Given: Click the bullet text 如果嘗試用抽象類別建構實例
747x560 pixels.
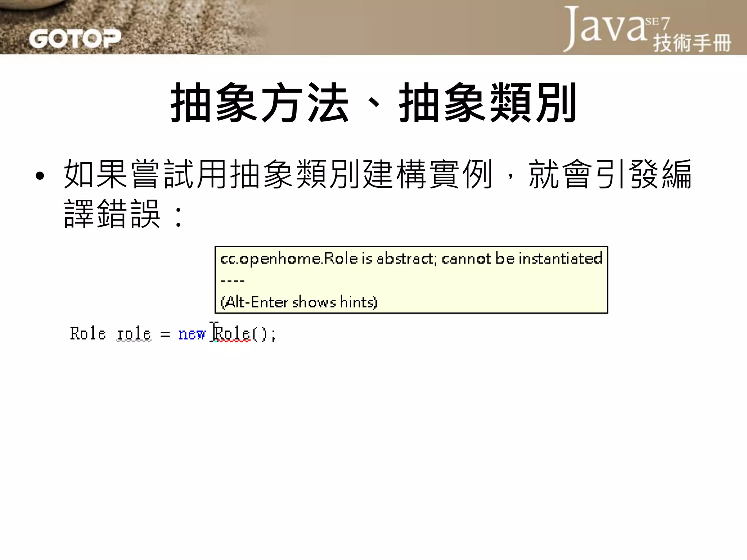Looking at the screenshot, I should coord(279,174).
